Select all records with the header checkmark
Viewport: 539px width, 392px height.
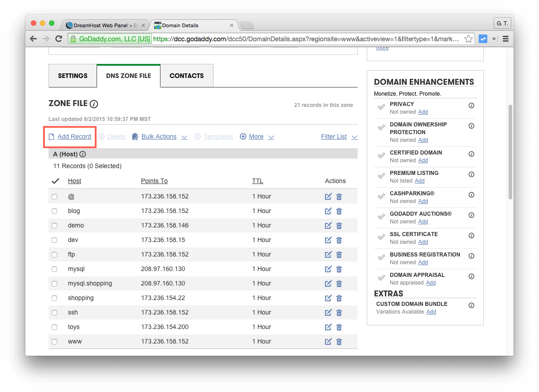55,181
